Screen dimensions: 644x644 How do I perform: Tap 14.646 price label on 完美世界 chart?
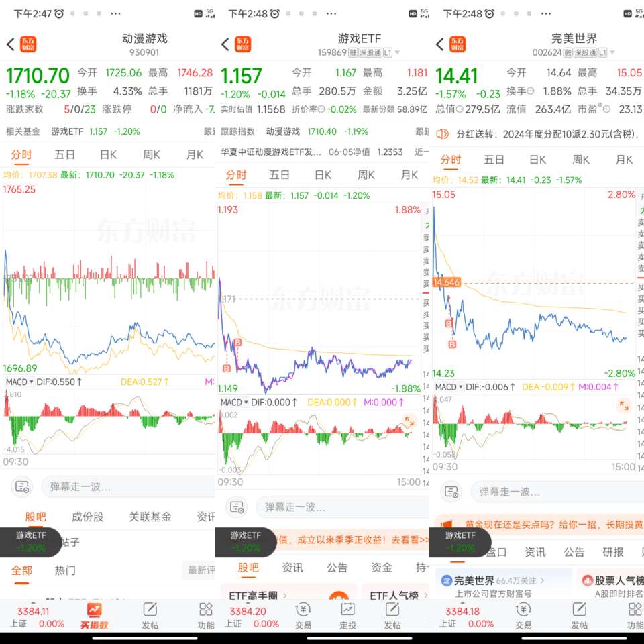tap(447, 282)
